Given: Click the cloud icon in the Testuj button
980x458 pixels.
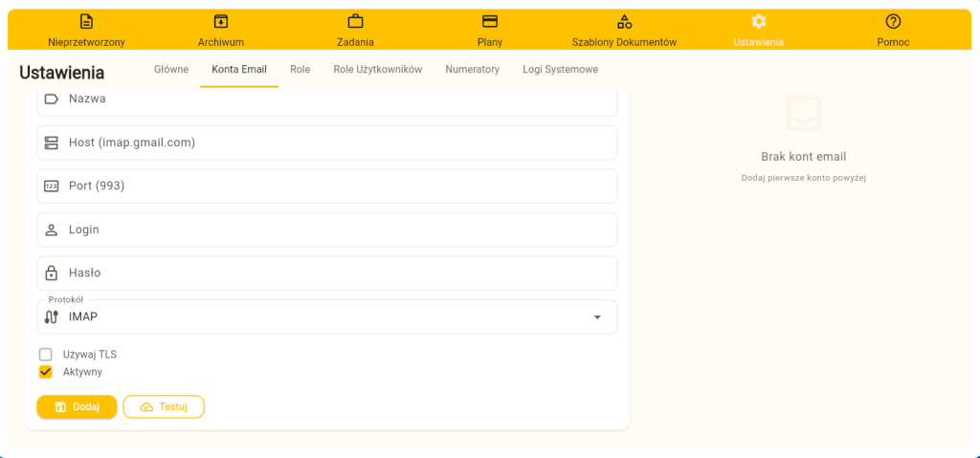Looking at the screenshot, I should click(x=146, y=407).
